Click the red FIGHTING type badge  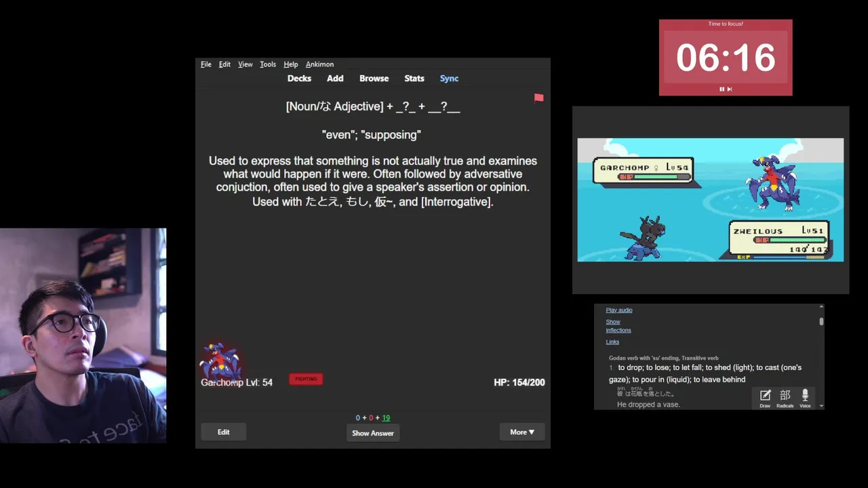(306, 379)
